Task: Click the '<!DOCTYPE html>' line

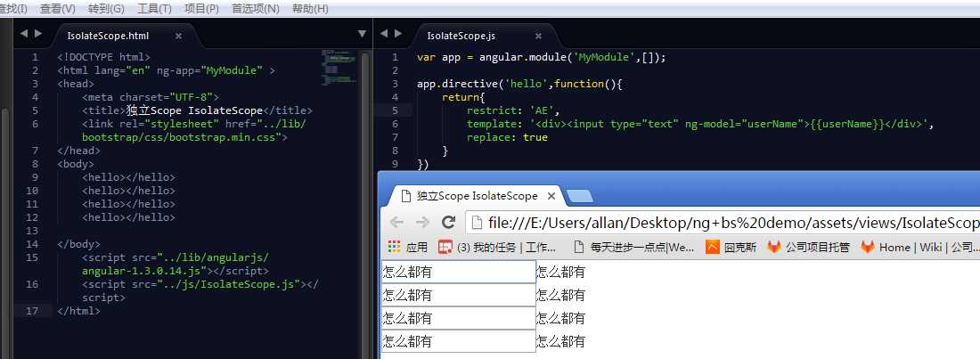Action: pos(103,57)
